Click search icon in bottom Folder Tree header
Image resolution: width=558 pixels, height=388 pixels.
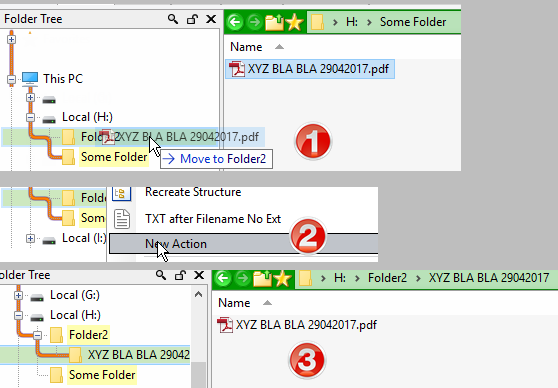pos(161,275)
